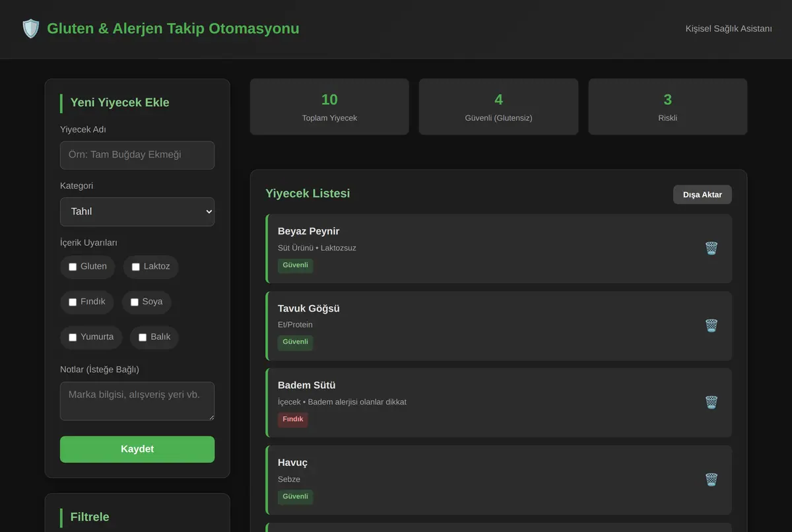This screenshot has height=532, width=792.
Task: Export list with Dışa Aktar button
Action: pos(702,195)
